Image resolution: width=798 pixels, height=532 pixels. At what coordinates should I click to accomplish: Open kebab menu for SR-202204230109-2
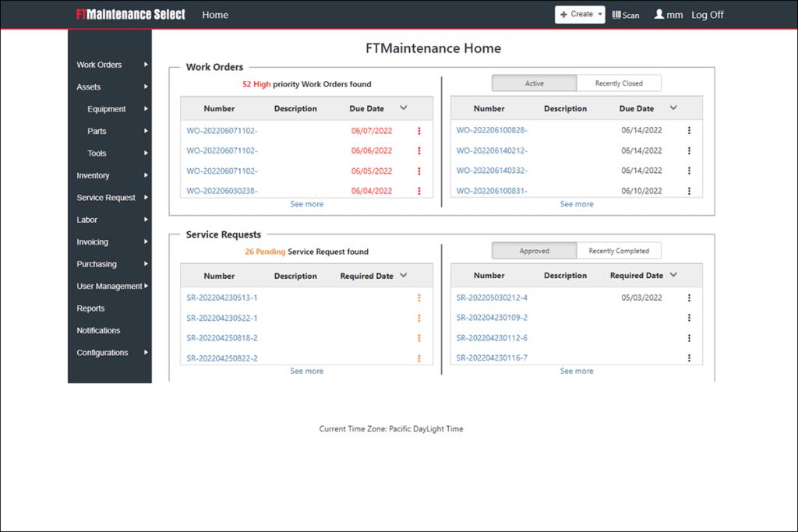(689, 317)
